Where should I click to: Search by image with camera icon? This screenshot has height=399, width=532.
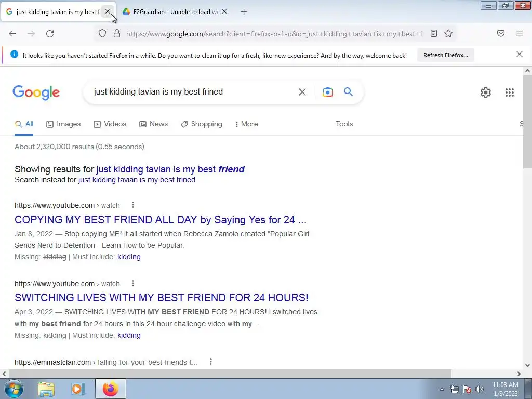327,92
